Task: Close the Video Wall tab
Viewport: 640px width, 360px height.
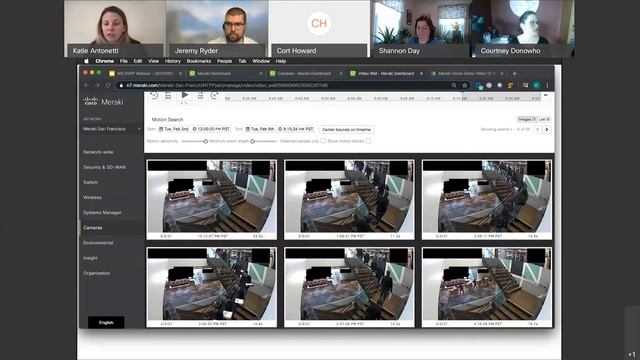Action: pos(421,73)
